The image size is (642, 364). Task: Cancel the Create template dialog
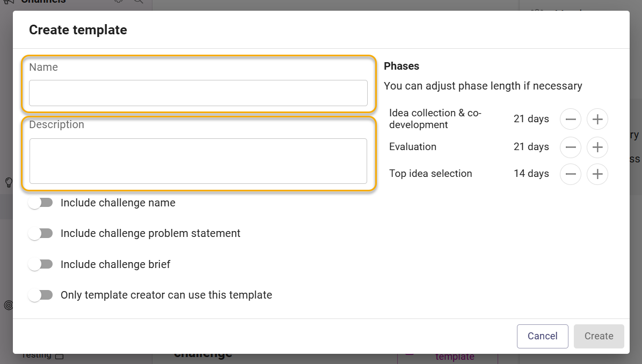click(x=543, y=336)
